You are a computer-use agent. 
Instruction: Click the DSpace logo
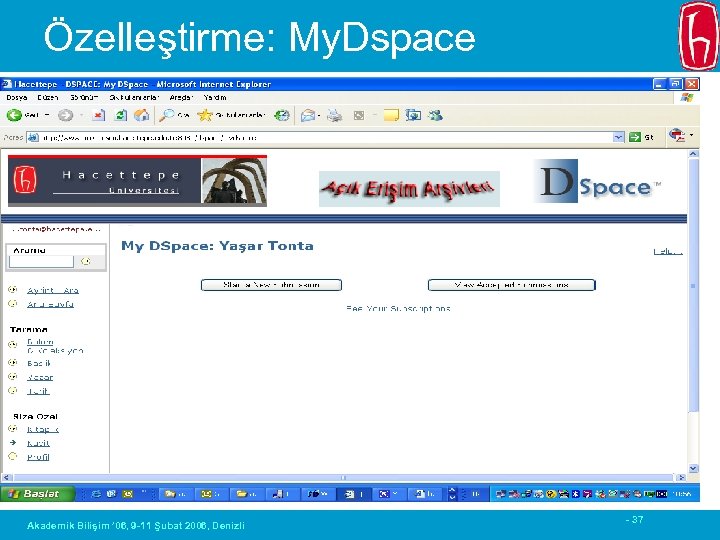[x=597, y=181]
